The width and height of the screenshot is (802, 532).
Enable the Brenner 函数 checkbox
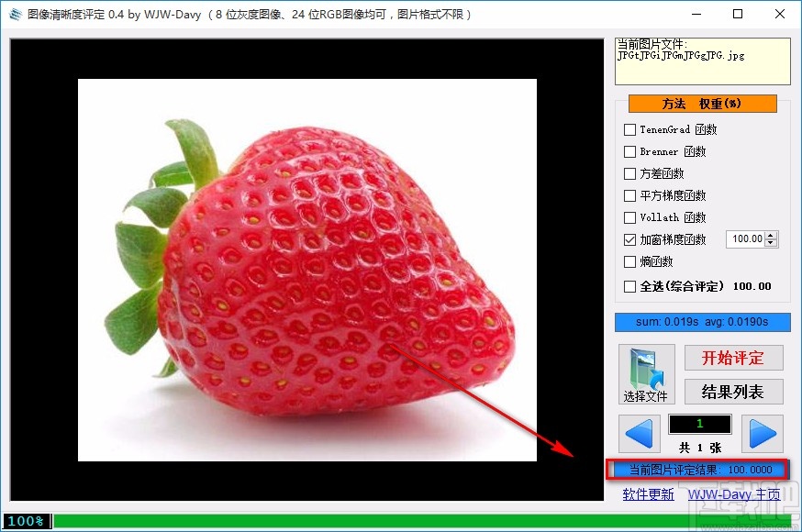(629, 151)
